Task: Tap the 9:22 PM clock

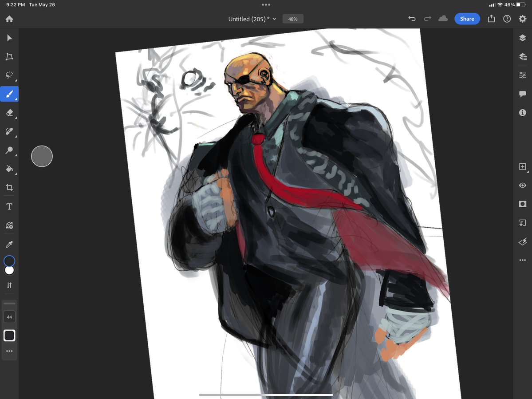Action: (16, 5)
